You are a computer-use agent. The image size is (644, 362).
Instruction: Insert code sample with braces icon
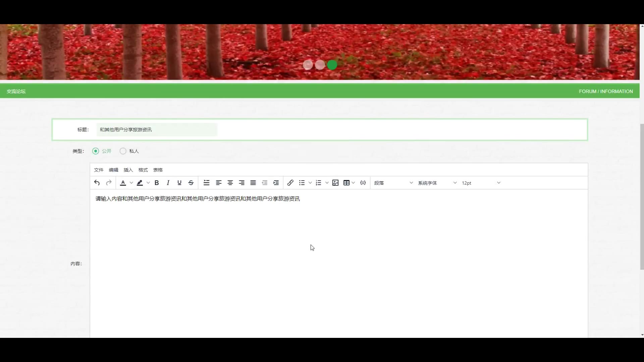pyautogui.click(x=363, y=183)
